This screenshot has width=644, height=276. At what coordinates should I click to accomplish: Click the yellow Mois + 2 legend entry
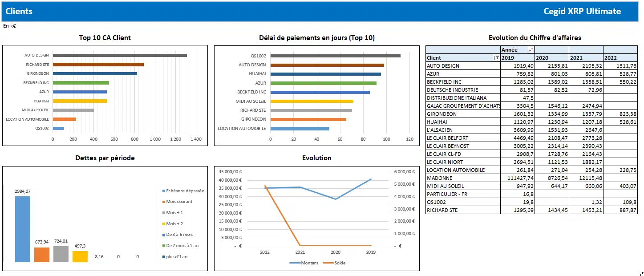(174, 223)
